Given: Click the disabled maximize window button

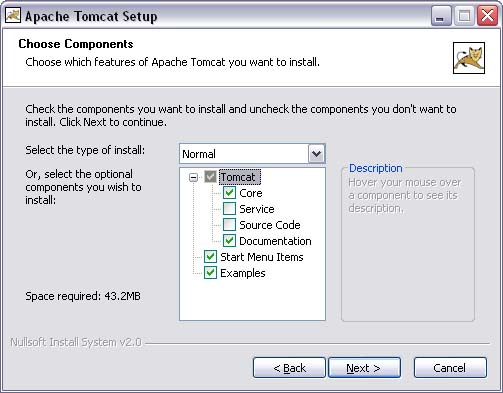Looking at the screenshot, I should [464, 15].
